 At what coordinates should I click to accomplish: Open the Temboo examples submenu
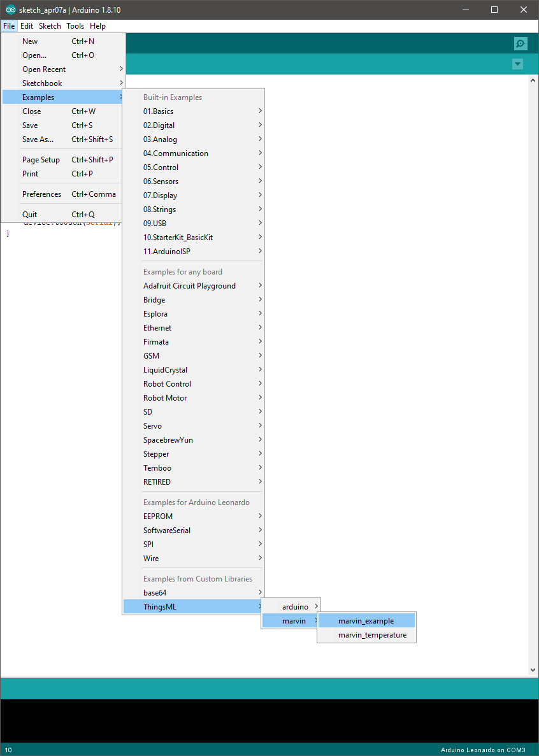[193, 467]
